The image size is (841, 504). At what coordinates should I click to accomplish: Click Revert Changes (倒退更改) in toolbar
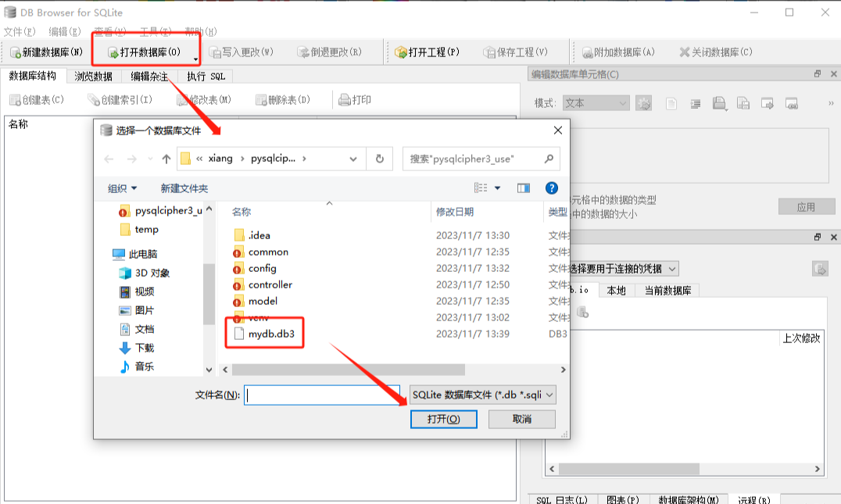(330, 52)
